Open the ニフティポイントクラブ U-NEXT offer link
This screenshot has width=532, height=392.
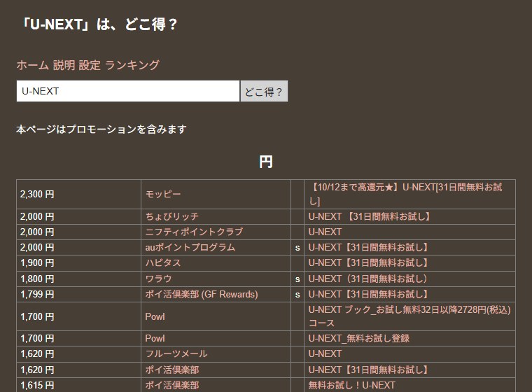[x=325, y=232]
